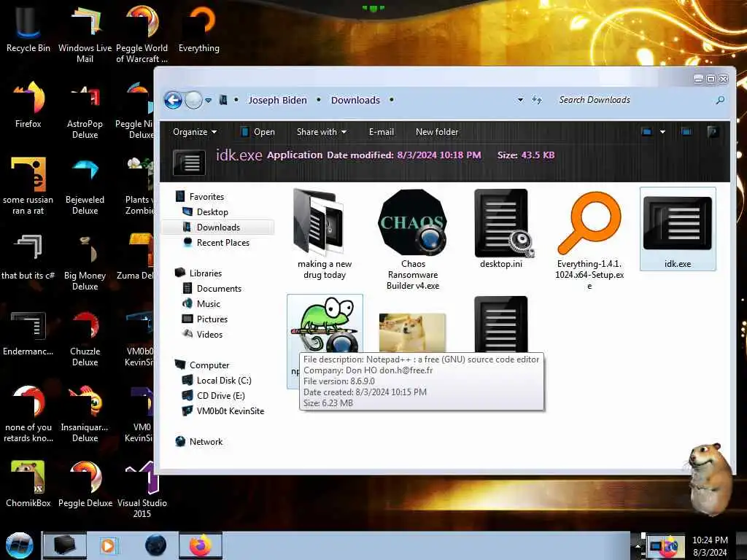
Task: Select Chaos Ransomware Builder v4.exe file
Action: click(x=413, y=239)
